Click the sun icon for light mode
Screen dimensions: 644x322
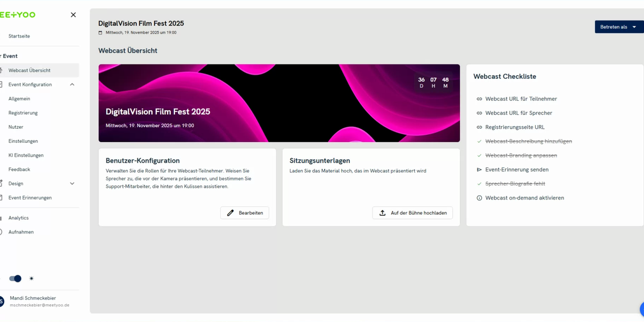click(x=32, y=279)
